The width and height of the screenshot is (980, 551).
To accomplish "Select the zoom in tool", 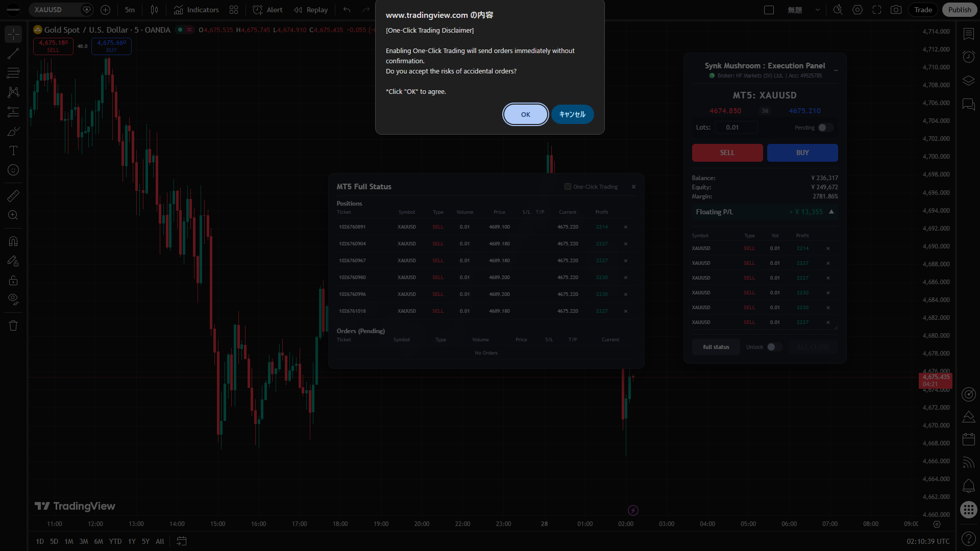I will click(13, 215).
